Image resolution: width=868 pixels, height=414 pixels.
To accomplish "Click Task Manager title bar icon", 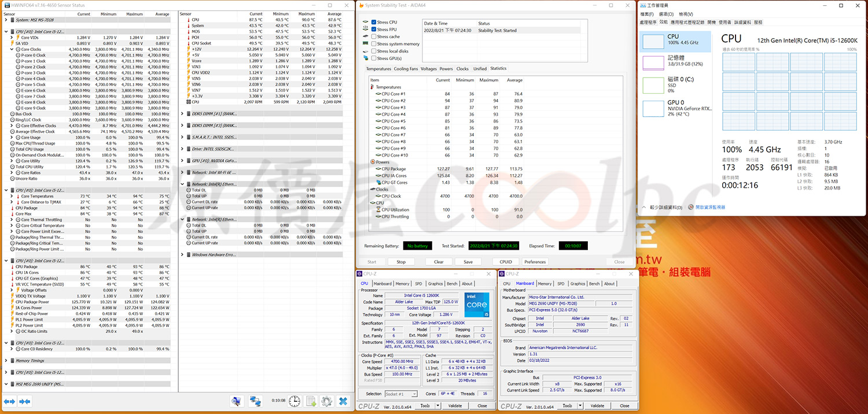I will pos(643,5).
